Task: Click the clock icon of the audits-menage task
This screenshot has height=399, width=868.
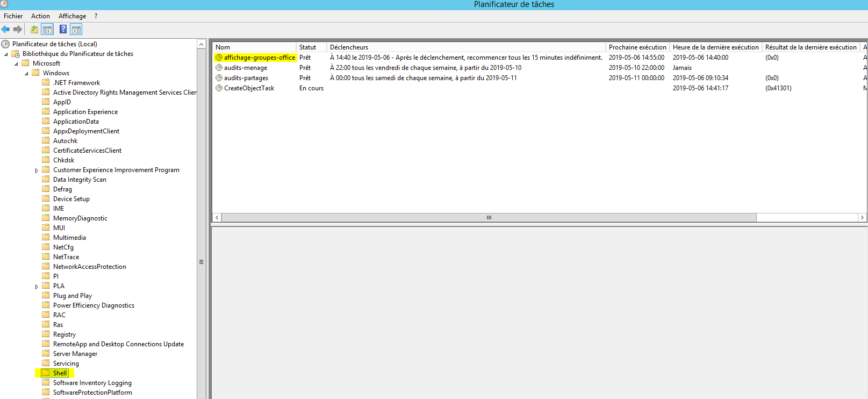Action: [219, 68]
